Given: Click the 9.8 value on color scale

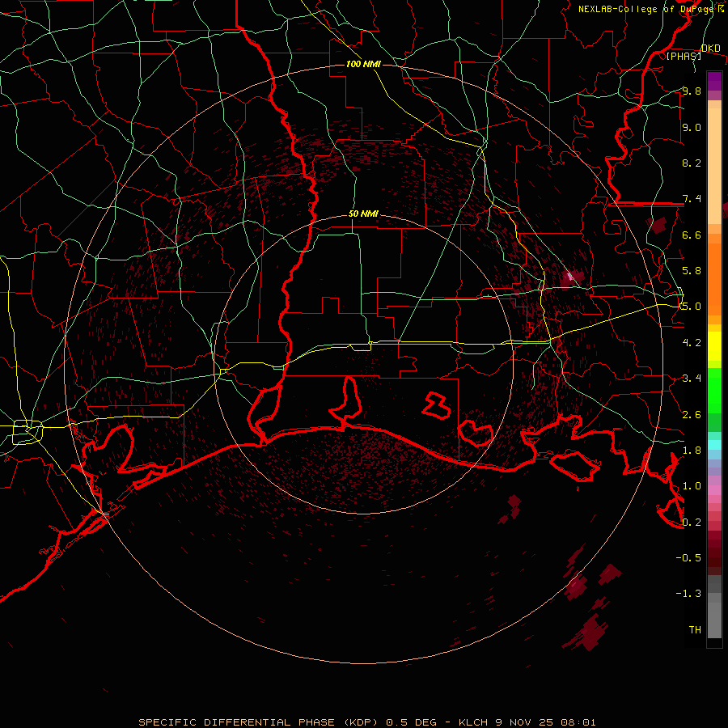Looking at the screenshot, I should tap(692, 91).
